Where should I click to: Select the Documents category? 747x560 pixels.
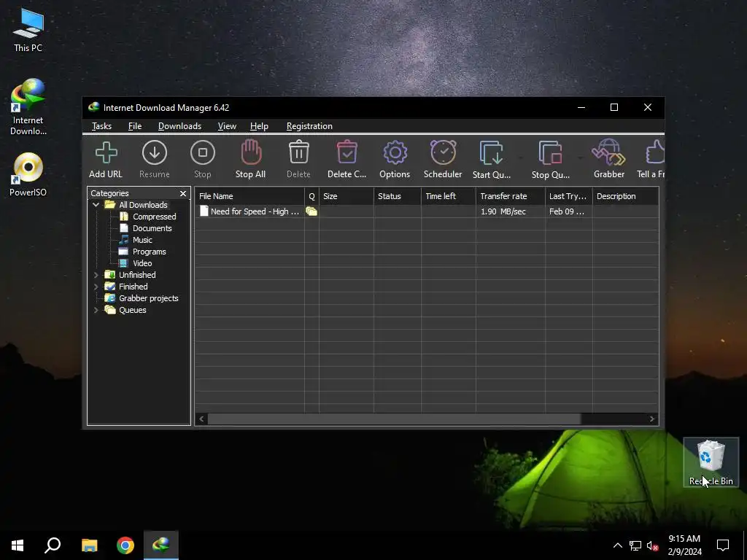click(x=152, y=228)
